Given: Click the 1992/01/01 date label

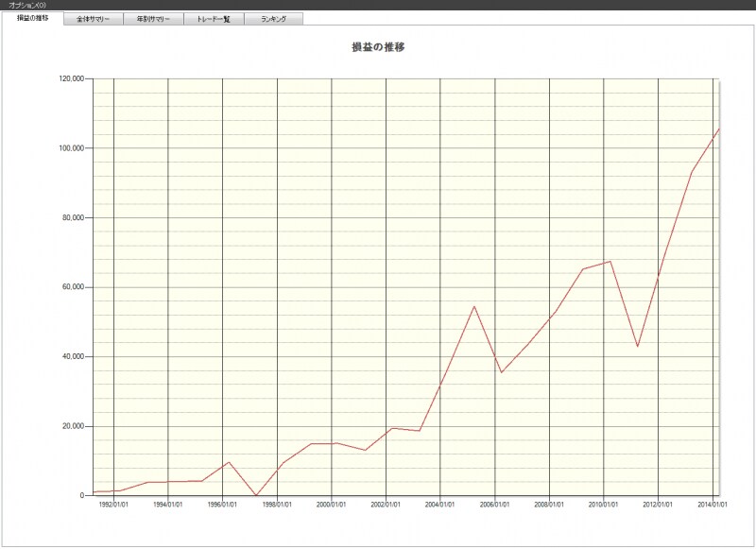Looking at the screenshot, I should pyautogui.click(x=115, y=505).
